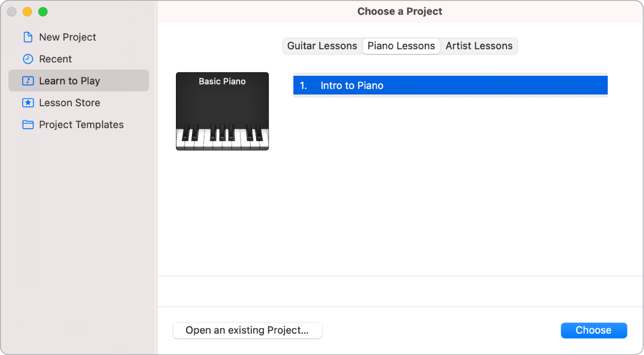Click Open an existing Project
This screenshot has width=644, height=355.
(x=247, y=330)
